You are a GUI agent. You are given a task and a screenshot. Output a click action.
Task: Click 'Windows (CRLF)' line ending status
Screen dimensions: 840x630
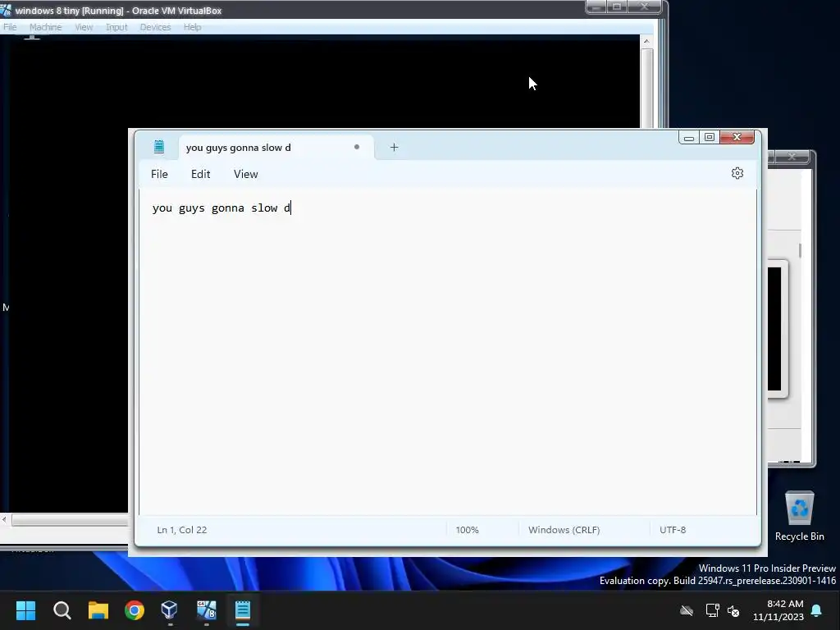coord(564,530)
